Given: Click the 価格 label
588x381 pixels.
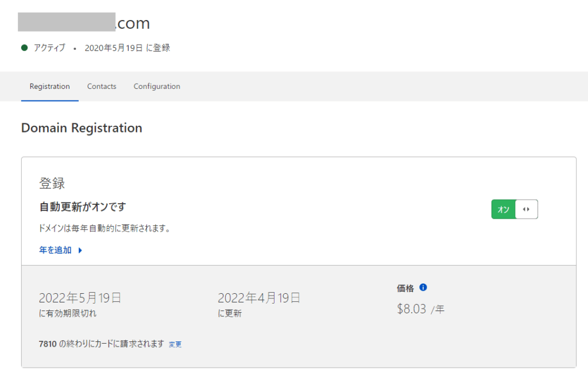Looking at the screenshot, I should (x=405, y=288).
